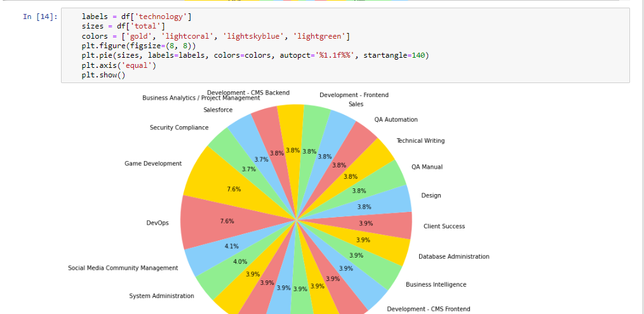Click the sizes = df['total'] code line
The width and height of the screenshot is (644, 314).
point(123,26)
